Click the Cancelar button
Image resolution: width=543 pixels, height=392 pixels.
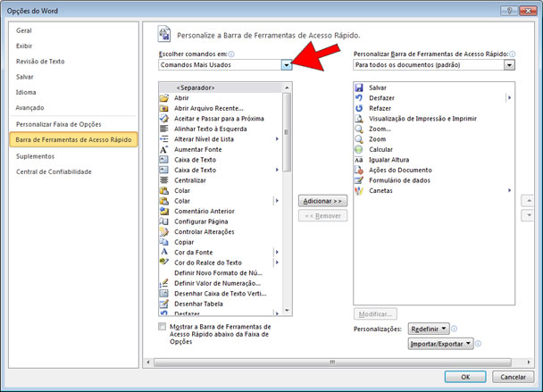513,377
